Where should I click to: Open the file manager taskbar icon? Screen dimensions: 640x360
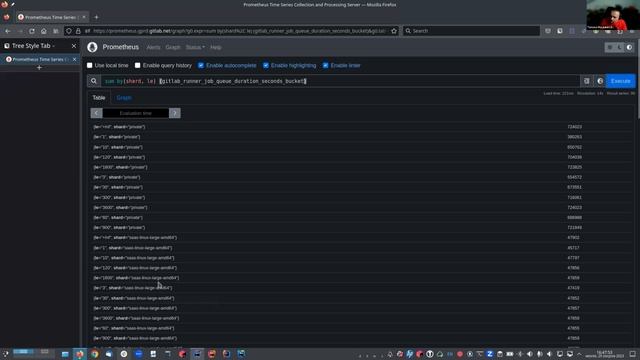point(65,354)
